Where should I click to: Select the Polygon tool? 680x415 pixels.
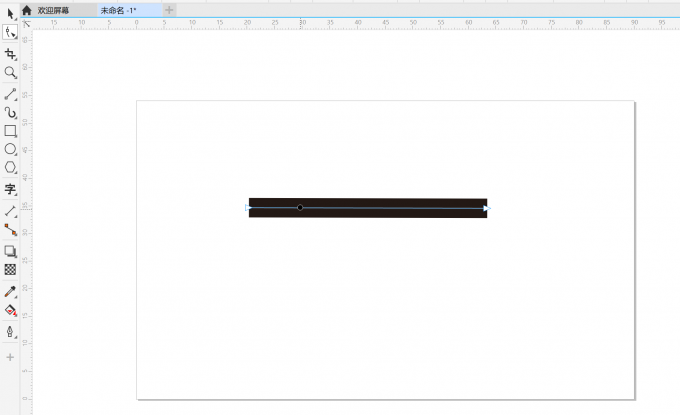(x=10, y=167)
